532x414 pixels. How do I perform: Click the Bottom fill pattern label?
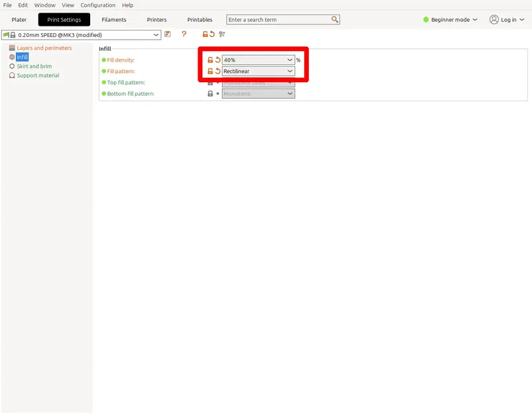pyautogui.click(x=131, y=93)
